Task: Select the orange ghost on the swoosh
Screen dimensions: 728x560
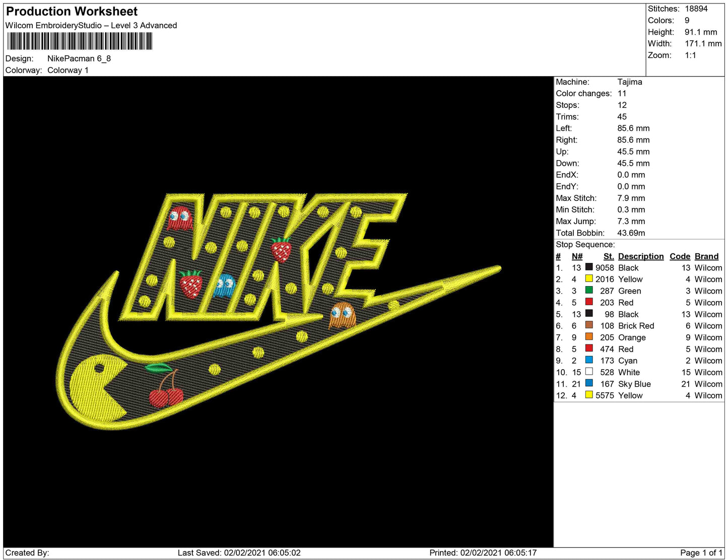Action: pyautogui.click(x=342, y=315)
